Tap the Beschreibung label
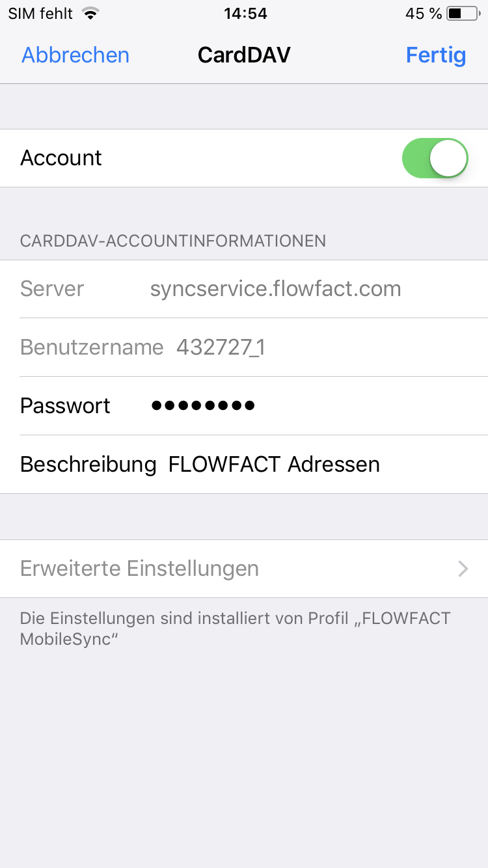Image resolution: width=488 pixels, height=868 pixels. coord(88,465)
